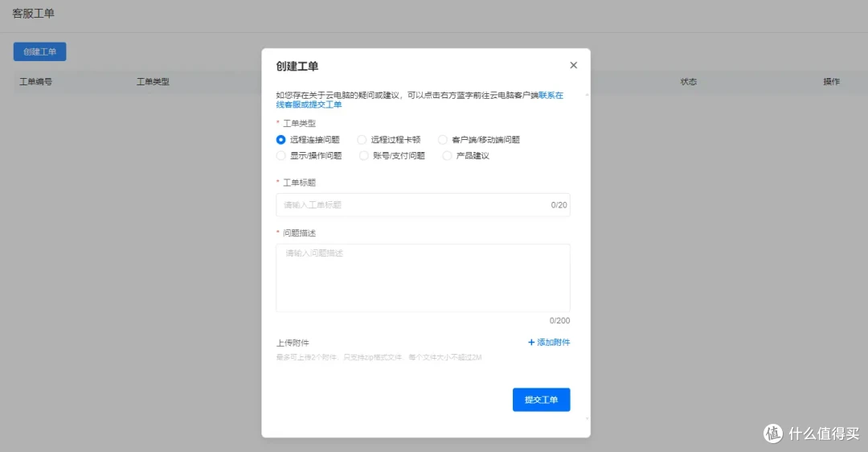Viewport: 868px width, 452px height.
Task: Click the 上传附件 label
Action: (x=293, y=343)
